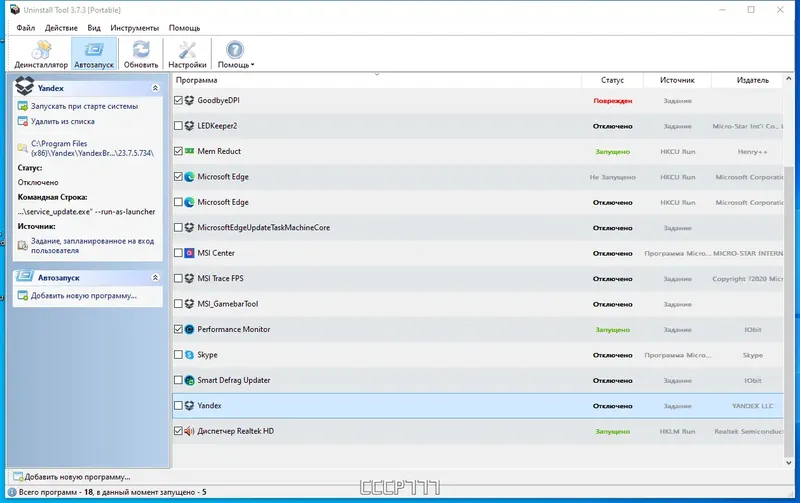Click 'Добавить новую программу...' in Автозапуск panel
800x503 pixels.
tap(84, 295)
